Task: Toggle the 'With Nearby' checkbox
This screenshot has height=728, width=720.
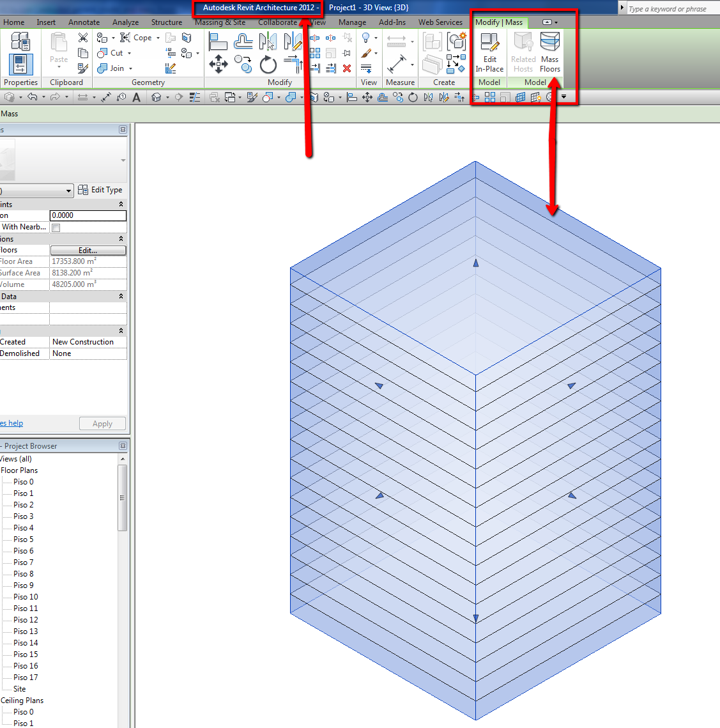Action: (56, 228)
